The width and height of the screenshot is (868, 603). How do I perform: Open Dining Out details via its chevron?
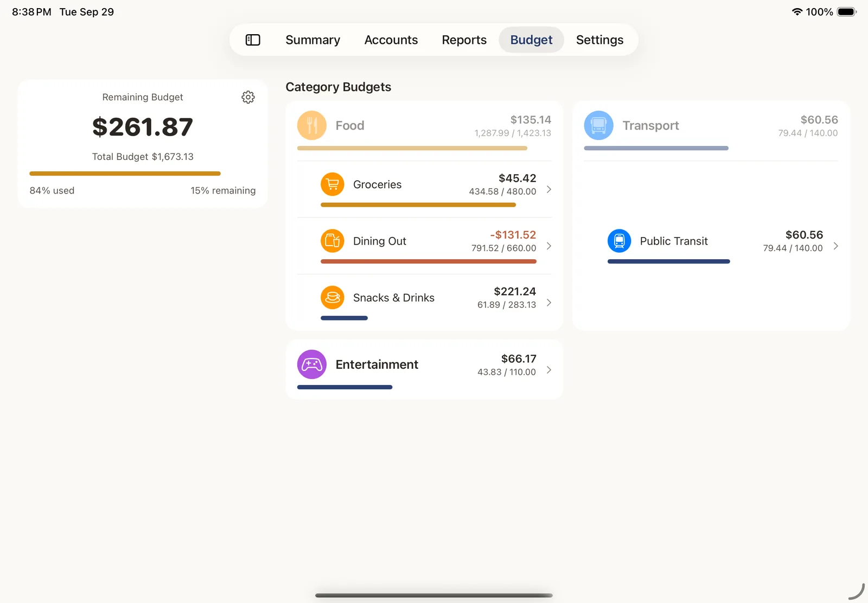pyautogui.click(x=549, y=246)
